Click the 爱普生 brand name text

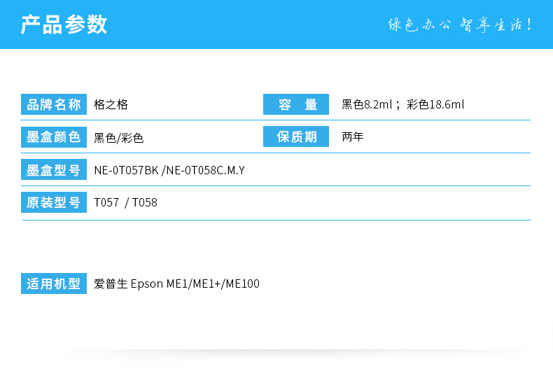(x=111, y=284)
